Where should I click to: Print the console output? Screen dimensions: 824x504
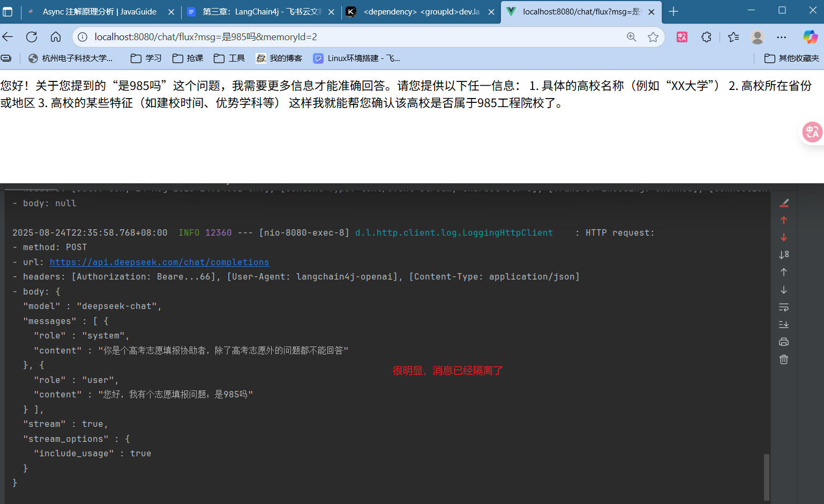click(x=784, y=342)
